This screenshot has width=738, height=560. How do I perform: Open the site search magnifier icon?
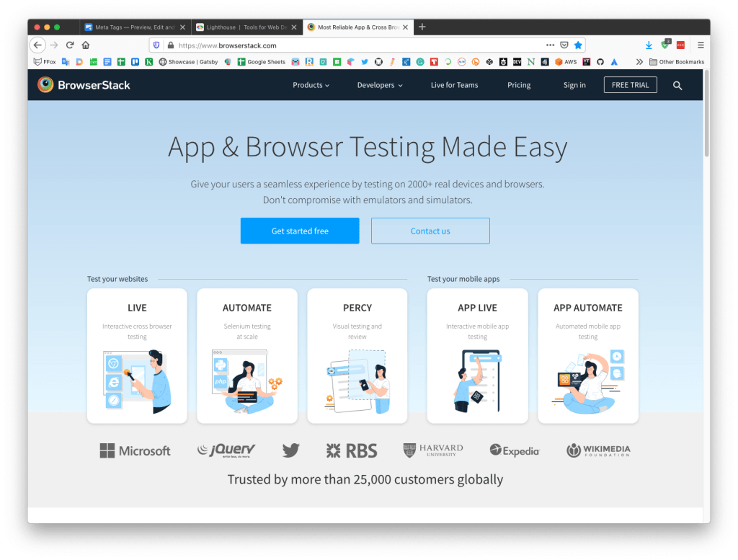tap(677, 85)
